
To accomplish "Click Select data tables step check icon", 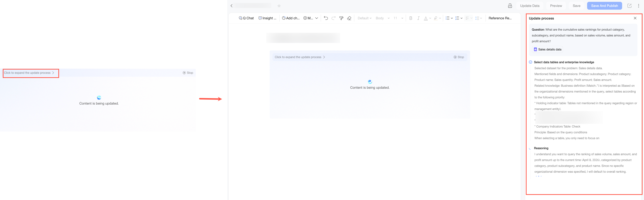I will [x=531, y=62].
